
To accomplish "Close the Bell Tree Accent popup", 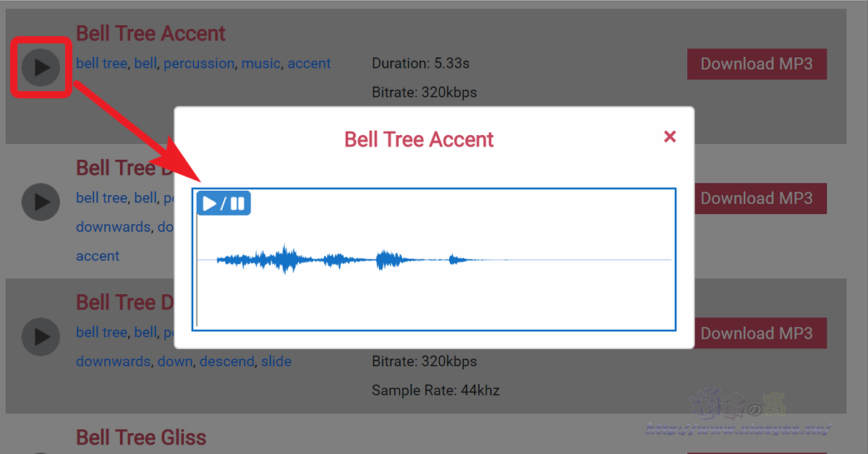I will coord(670,137).
